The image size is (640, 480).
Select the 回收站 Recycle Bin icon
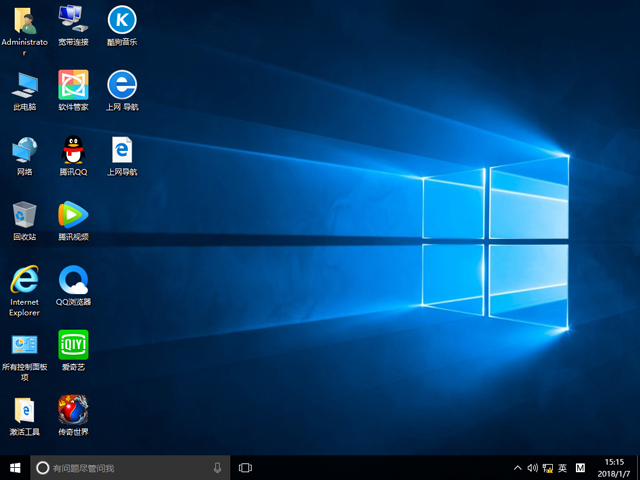[24, 215]
